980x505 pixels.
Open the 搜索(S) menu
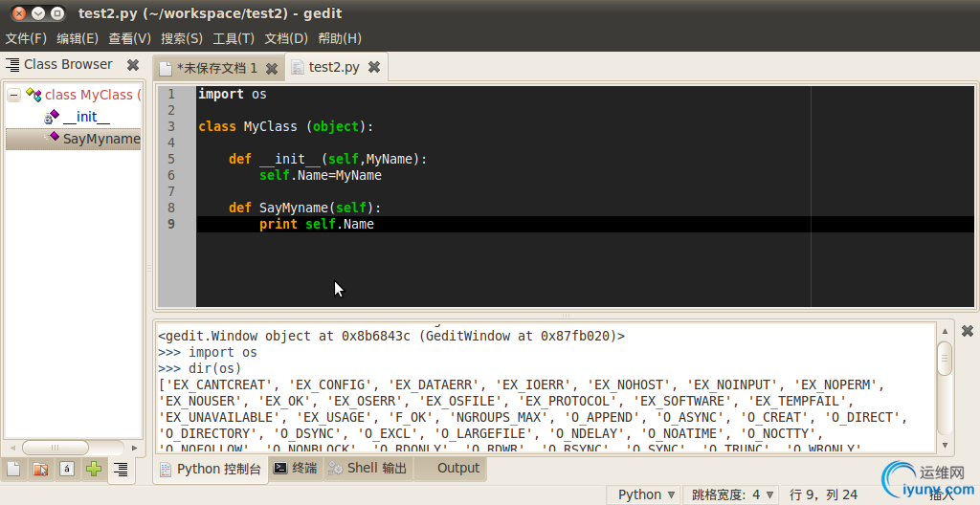click(181, 39)
